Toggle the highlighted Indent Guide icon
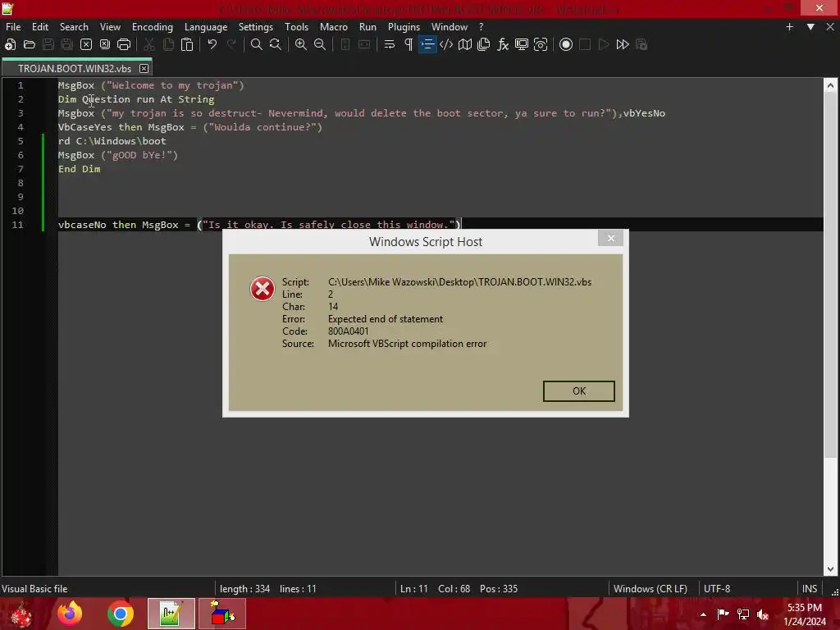840x630 pixels. [x=427, y=44]
